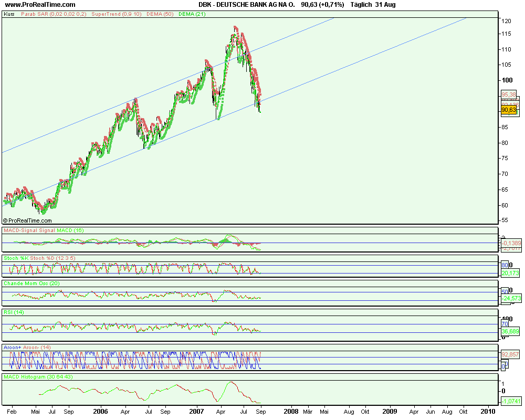Screen dimensions: 525x420
Task: Select the SuperTrend (0,9 10) indicator label
Action: pos(118,14)
